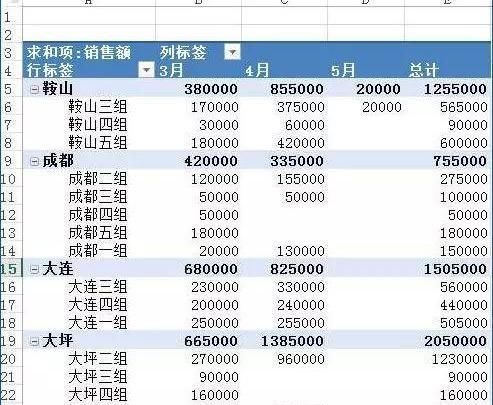
Task: Select row header 19
Action: pyautogui.click(x=11, y=341)
